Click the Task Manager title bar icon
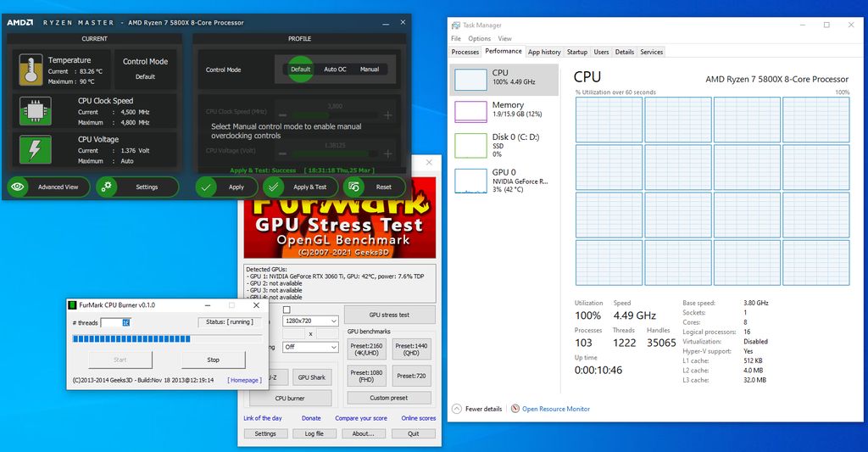 point(455,25)
